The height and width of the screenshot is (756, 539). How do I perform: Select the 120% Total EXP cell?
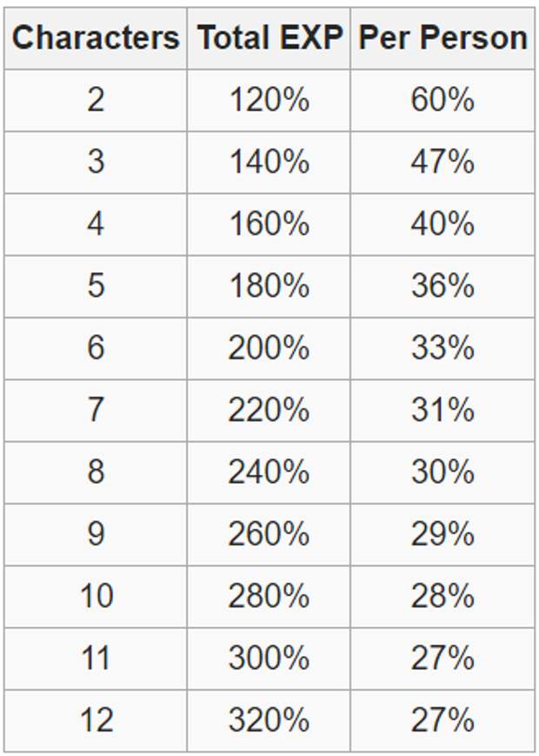pyautogui.click(x=269, y=101)
